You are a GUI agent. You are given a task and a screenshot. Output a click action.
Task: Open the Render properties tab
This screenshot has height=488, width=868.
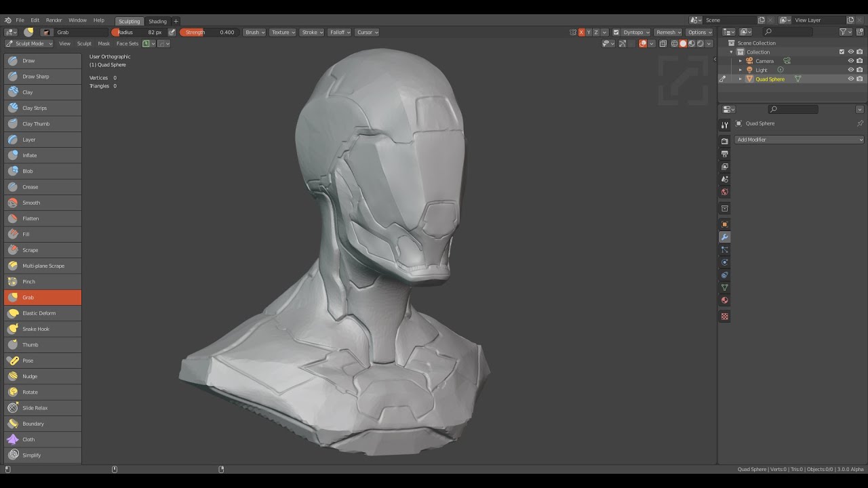(x=725, y=141)
